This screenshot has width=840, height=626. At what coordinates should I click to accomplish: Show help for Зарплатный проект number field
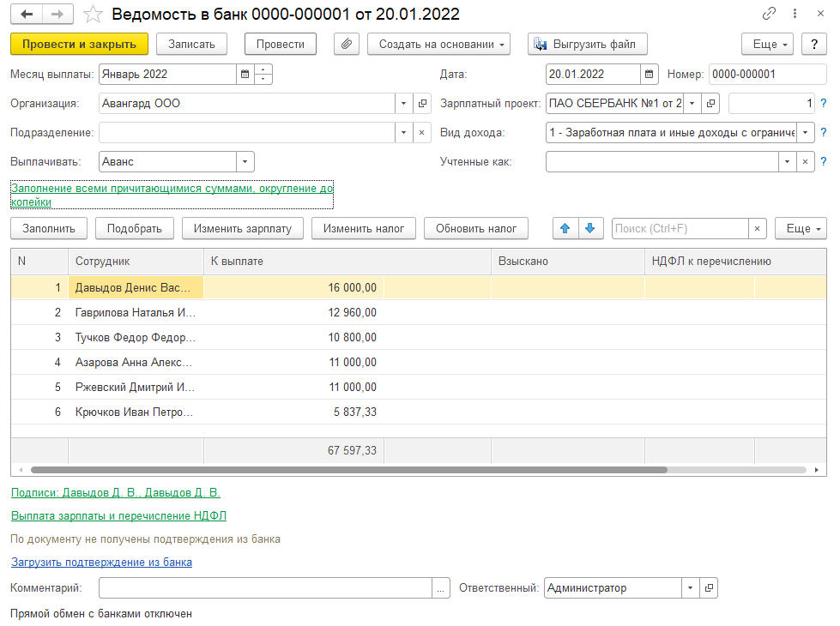(x=824, y=104)
